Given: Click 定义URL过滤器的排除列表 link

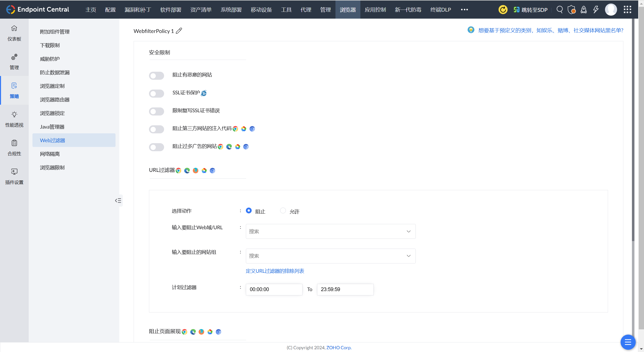Looking at the screenshot, I should click(x=275, y=271).
